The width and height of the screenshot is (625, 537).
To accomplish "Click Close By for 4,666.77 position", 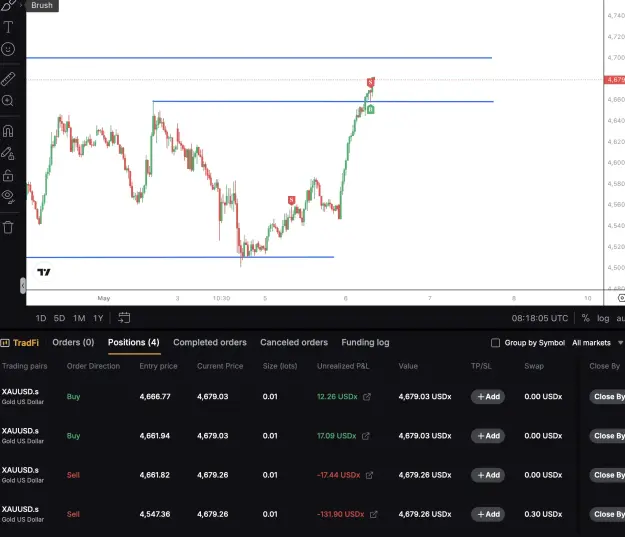I will point(607,397).
